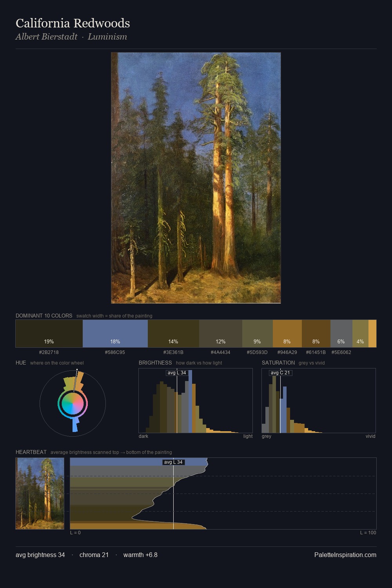Open the PaletteInspiration.com link
The width and height of the screenshot is (392, 588).
click(x=345, y=555)
